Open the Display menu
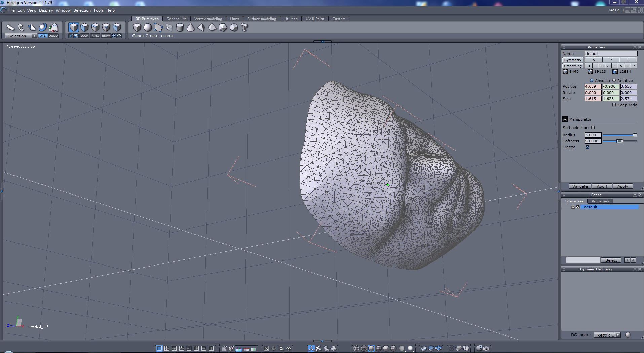The image size is (644, 353). [x=46, y=10]
